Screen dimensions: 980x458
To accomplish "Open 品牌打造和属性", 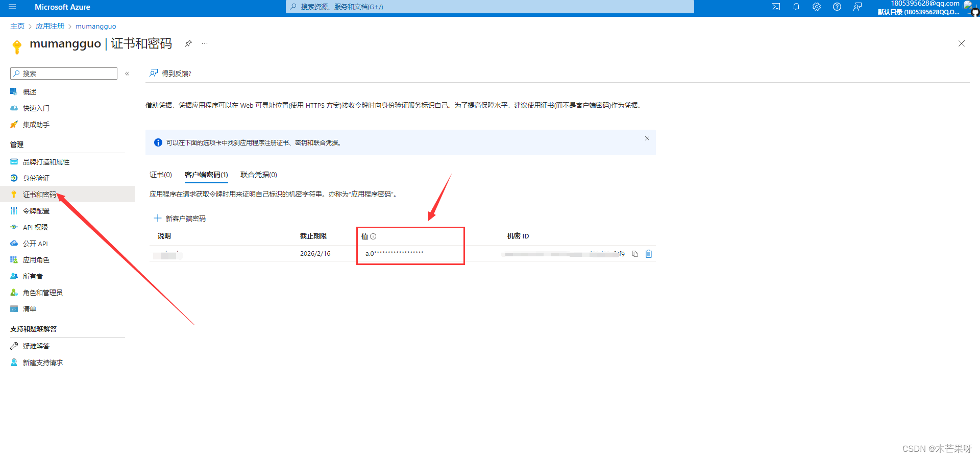I will pos(46,162).
